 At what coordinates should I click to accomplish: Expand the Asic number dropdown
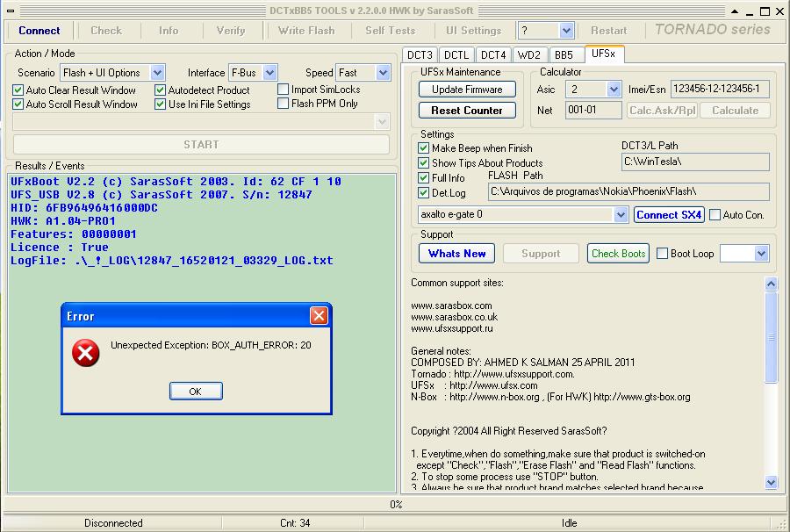614,90
